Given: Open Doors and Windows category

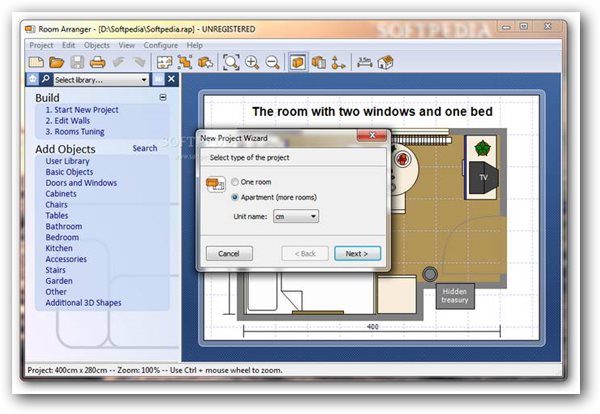Looking at the screenshot, I should (x=81, y=183).
